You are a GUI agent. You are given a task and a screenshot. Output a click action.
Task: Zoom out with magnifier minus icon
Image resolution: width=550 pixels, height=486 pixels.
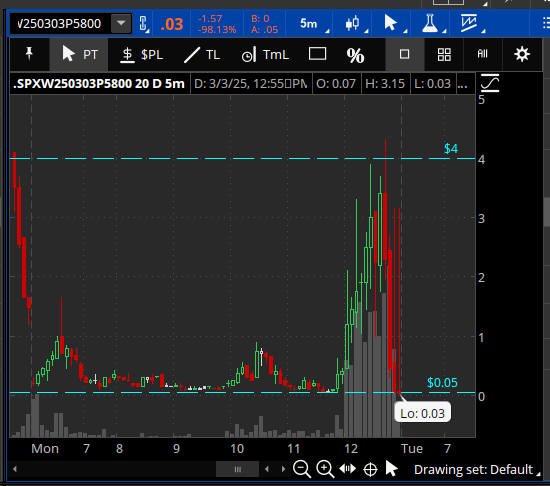point(302,469)
